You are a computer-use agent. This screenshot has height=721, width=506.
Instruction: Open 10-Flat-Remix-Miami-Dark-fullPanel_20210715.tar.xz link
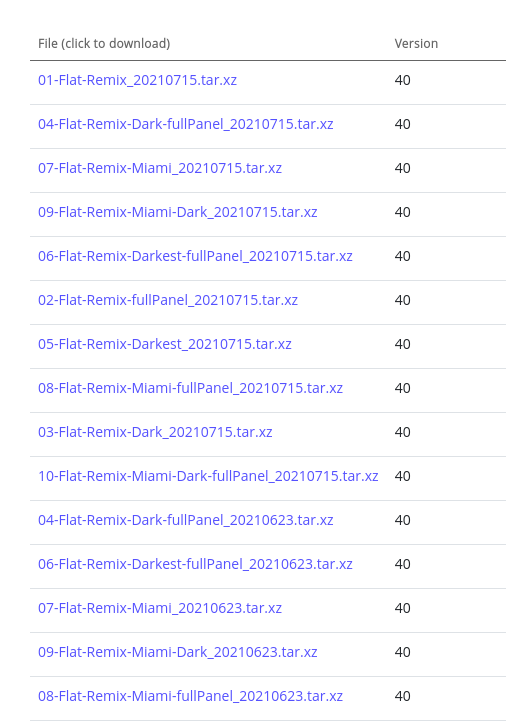208,476
